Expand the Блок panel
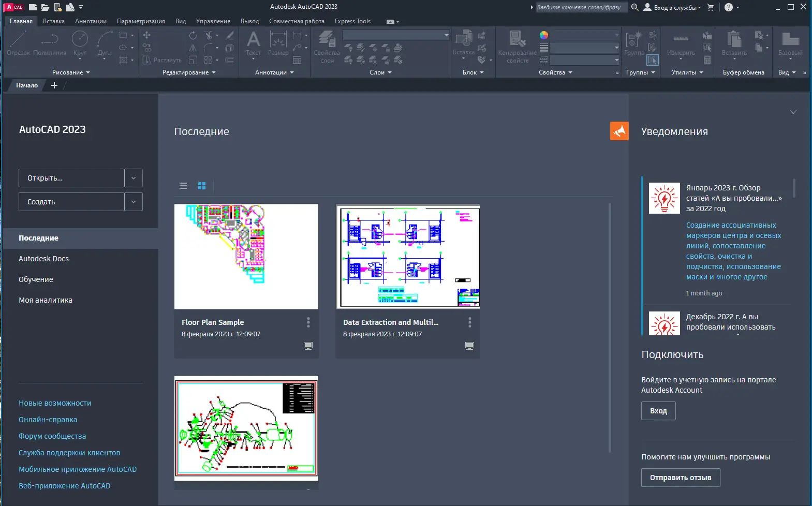 (473, 72)
